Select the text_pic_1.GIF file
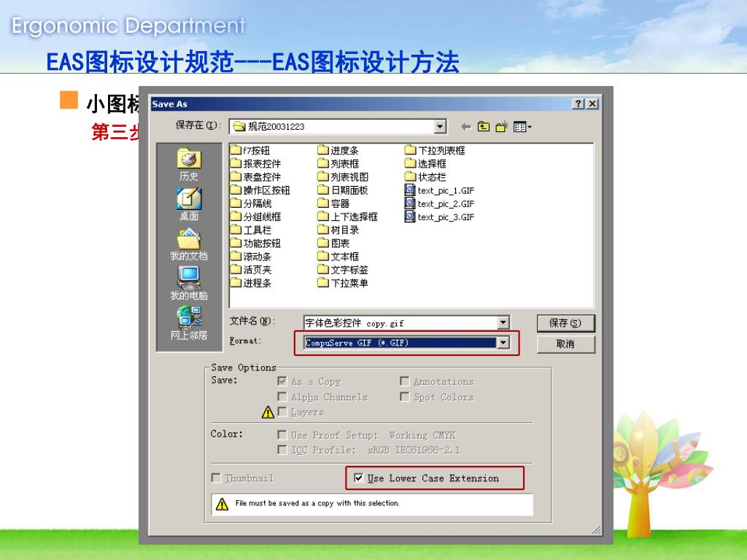The width and height of the screenshot is (747, 560). click(x=439, y=190)
